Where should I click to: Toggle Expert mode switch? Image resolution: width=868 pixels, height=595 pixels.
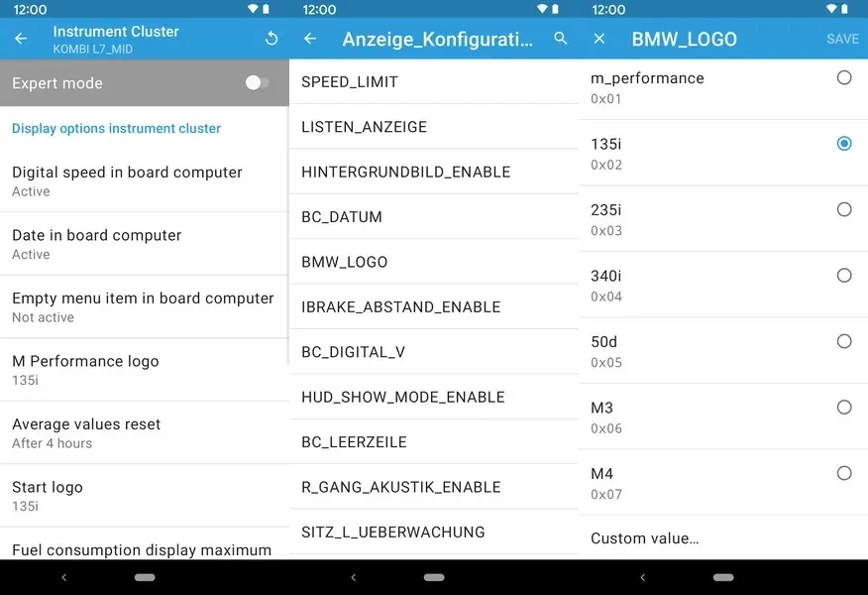pos(257,83)
